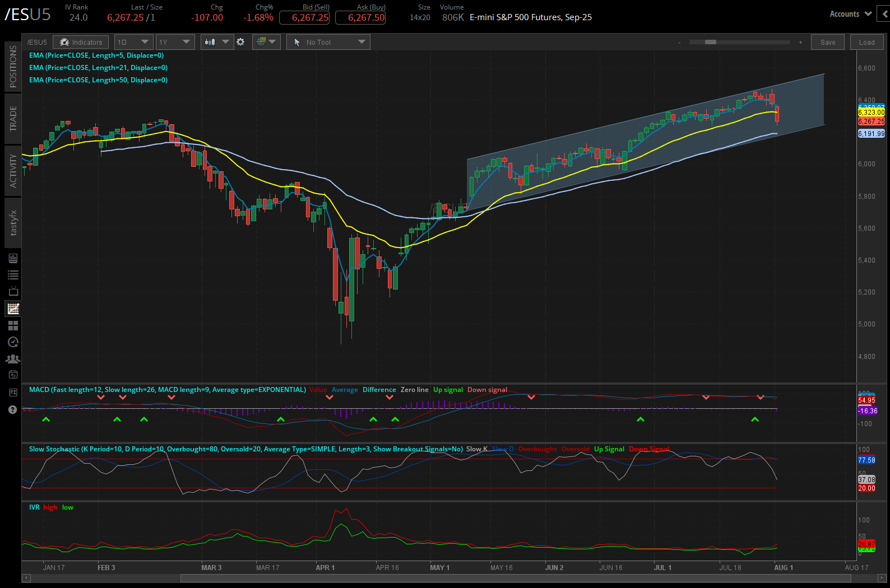Open the FX sidebar icon
The width and height of the screenshot is (890, 588).
coord(13,393)
